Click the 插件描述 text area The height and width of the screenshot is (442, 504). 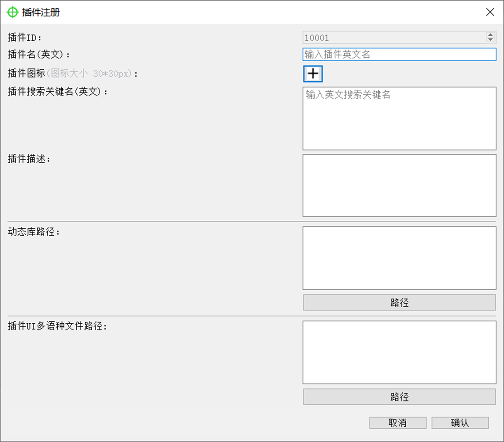(x=400, y=185)
